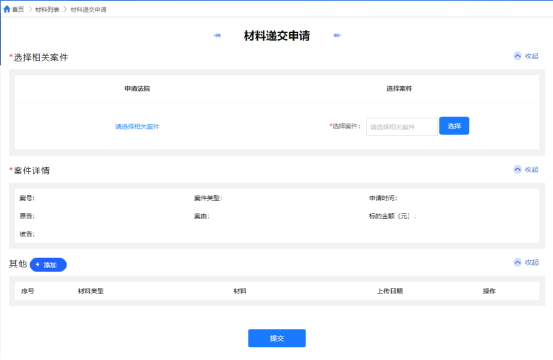Click the blue 选择 button
553x360 pixels.
tap(454, 126)
